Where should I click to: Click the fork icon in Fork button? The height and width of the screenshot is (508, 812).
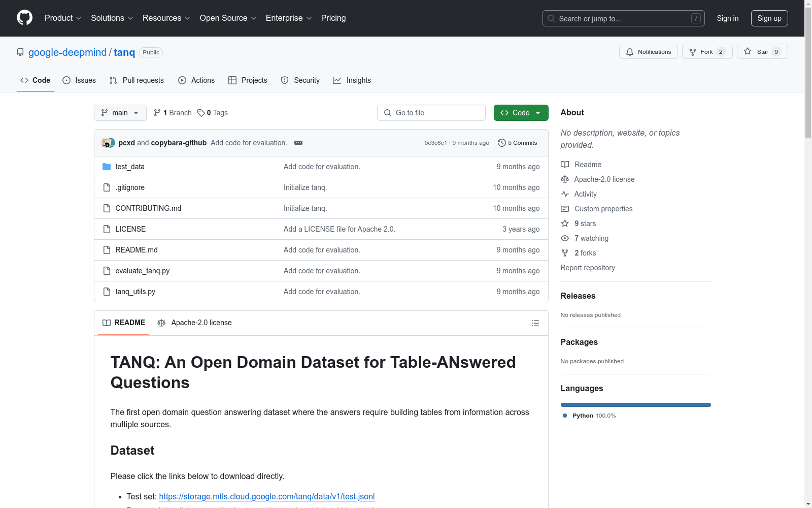coord(693,52)
